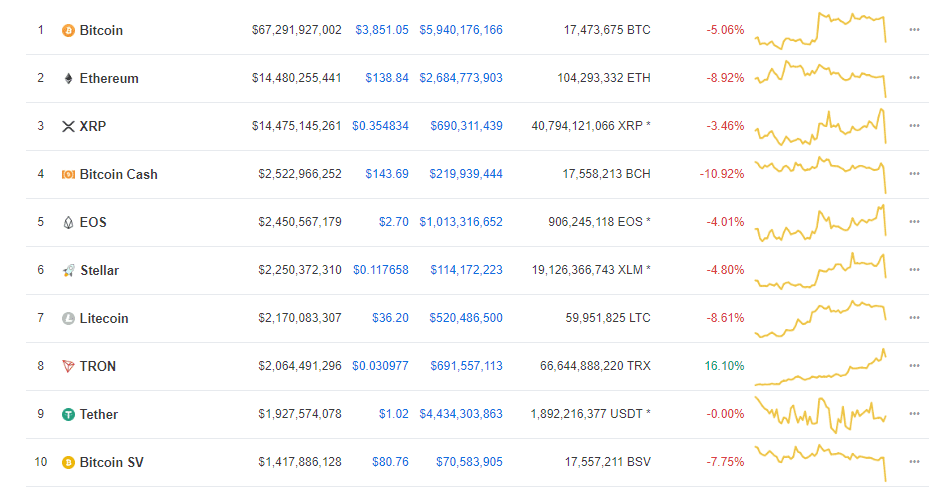Image resolution: width=929 pixels, height=490 pixels.
Task: Open the more options menu for EOS
Action: point(914,222)
